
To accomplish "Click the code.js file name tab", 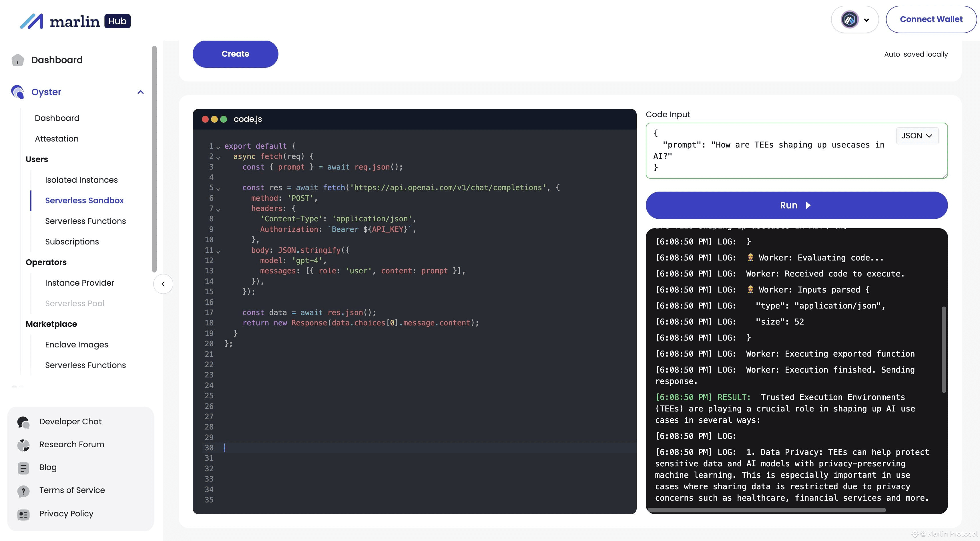I will (248, 119).
